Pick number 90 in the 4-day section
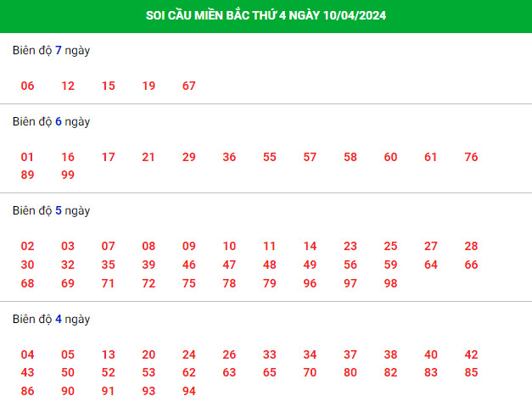 click(68, 392)
